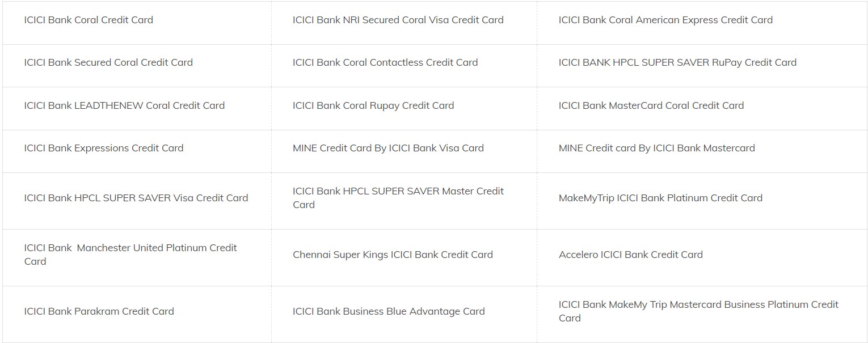Image resolution: width=868 pixels, height=343 pixels.
Task: Open Chennai Super Kings ICICI Bank Credit Card
Action: (393, 255)
